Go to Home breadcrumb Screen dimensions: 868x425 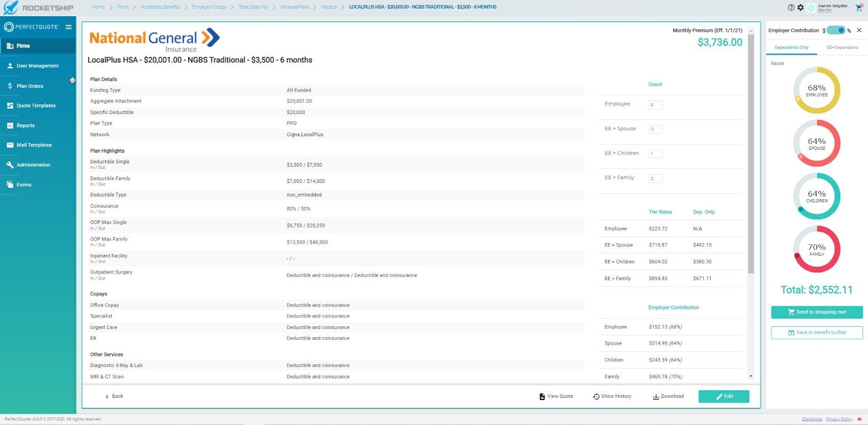[98, 7]
